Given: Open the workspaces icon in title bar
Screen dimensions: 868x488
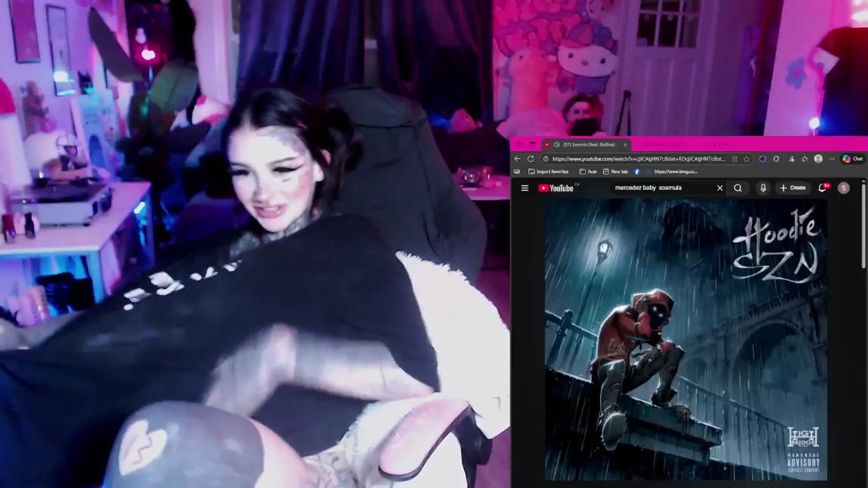Looking at the screenshot, I should coord(519,145).
